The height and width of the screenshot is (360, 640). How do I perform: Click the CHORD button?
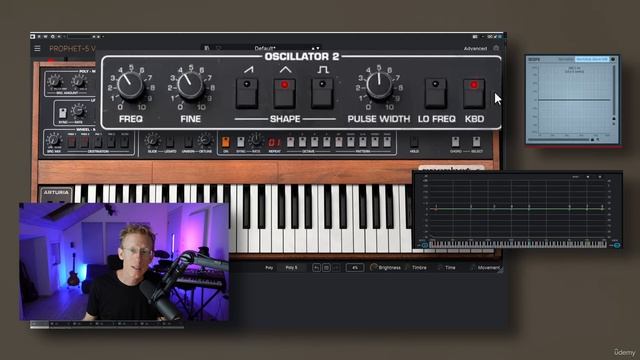[x=455, y=142]
